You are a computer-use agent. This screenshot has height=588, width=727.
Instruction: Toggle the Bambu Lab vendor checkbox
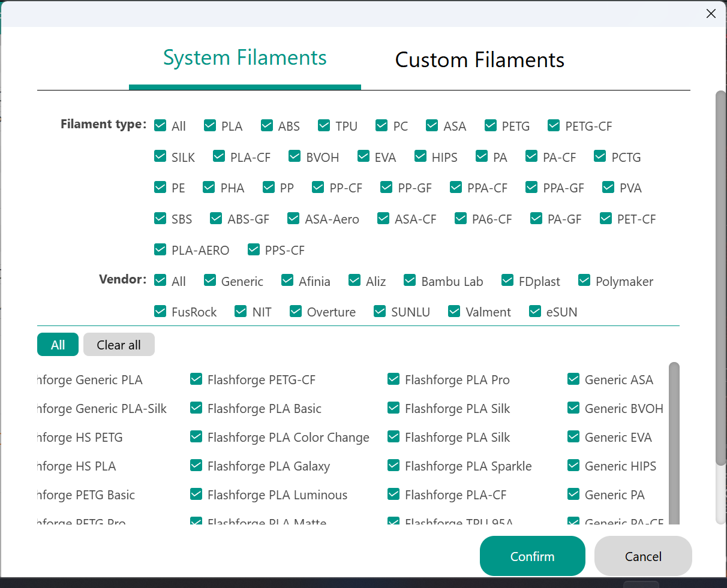pyautogui.click(x=410, y=281)
